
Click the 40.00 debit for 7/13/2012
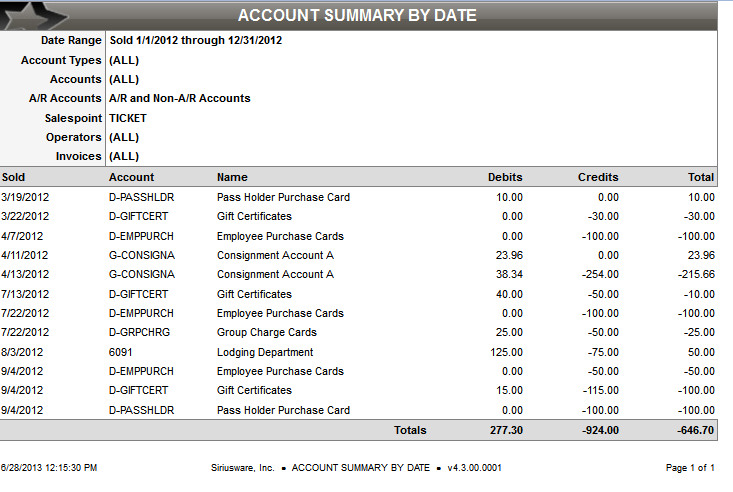click(x=509, y=294)
